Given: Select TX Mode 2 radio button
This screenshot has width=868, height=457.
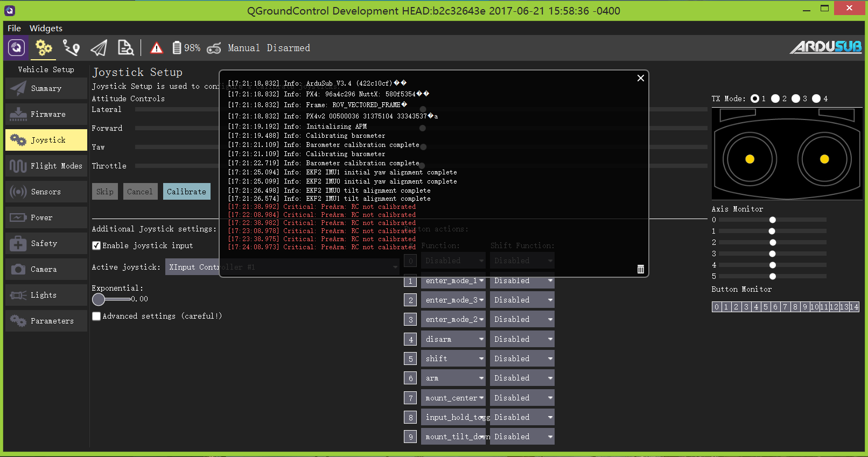Looking at the screenshot, I should tap(775, 99).
